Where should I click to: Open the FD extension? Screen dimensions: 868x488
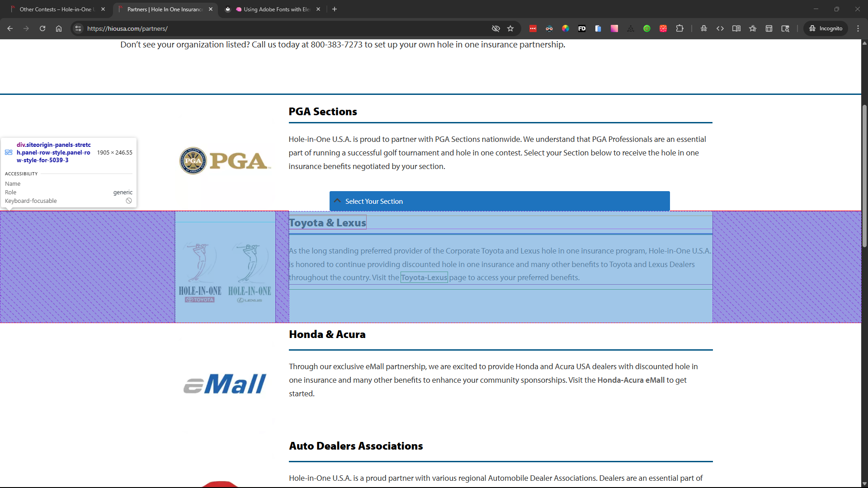(582, 28)
